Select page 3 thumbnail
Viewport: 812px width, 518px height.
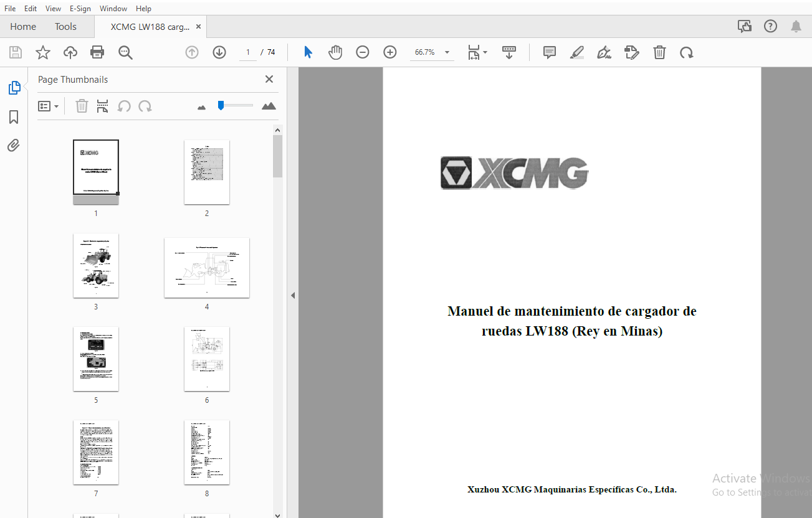[96, 265]
